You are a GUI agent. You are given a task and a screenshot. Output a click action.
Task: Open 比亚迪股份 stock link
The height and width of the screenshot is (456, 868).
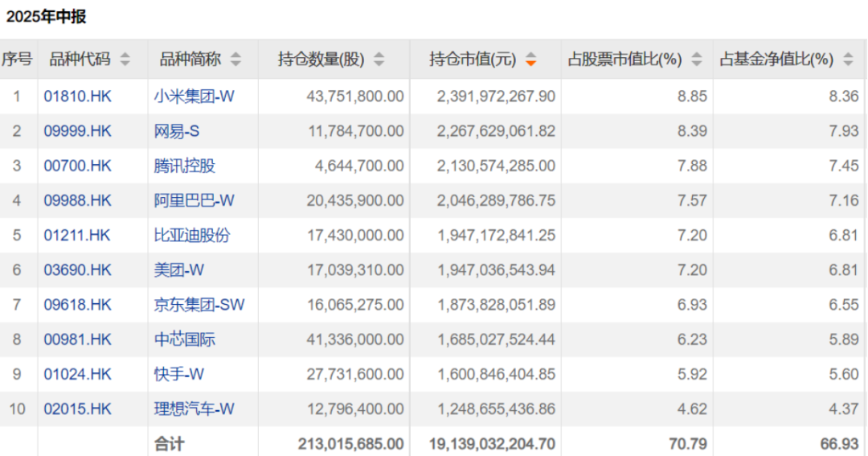(x=192, y=236)
